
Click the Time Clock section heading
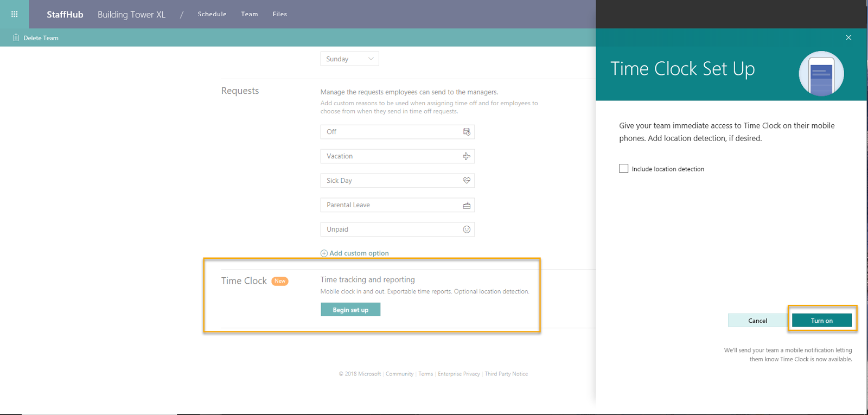[244, 281]
